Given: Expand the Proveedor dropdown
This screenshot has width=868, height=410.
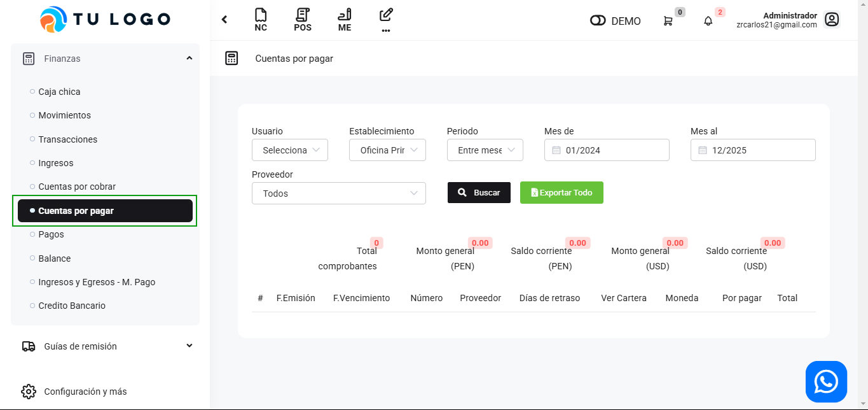Looking at the screenshot, I should (339, 194).
